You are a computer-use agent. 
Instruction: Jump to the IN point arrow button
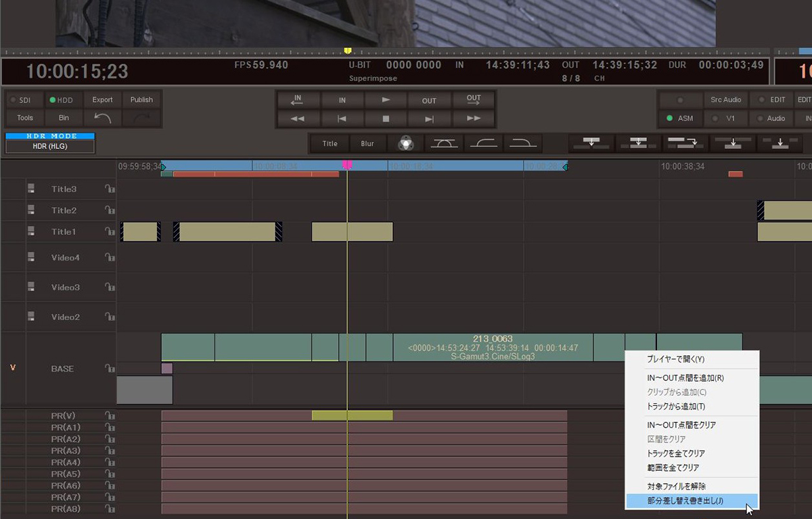click(x=298, y=99)
